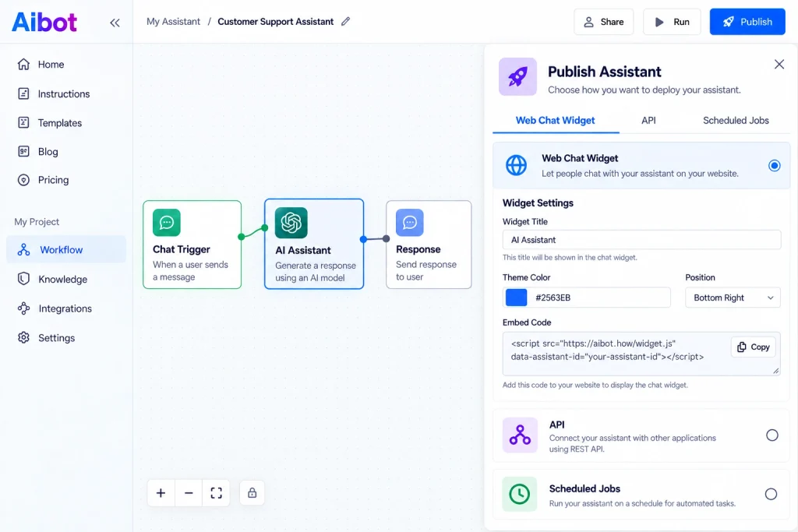Select the Chat Trigger node icon
This screenshot has height=532, width=798.
coord(167,223)
